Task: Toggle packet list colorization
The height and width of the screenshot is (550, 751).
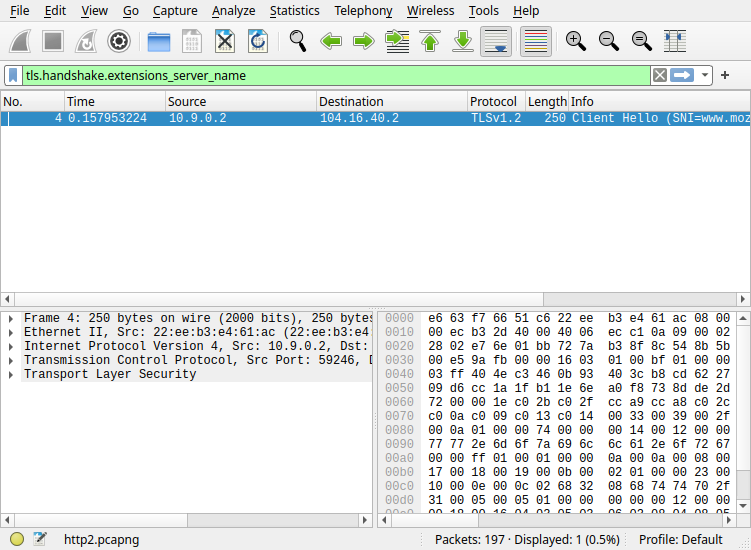Action: pos(535,41)
